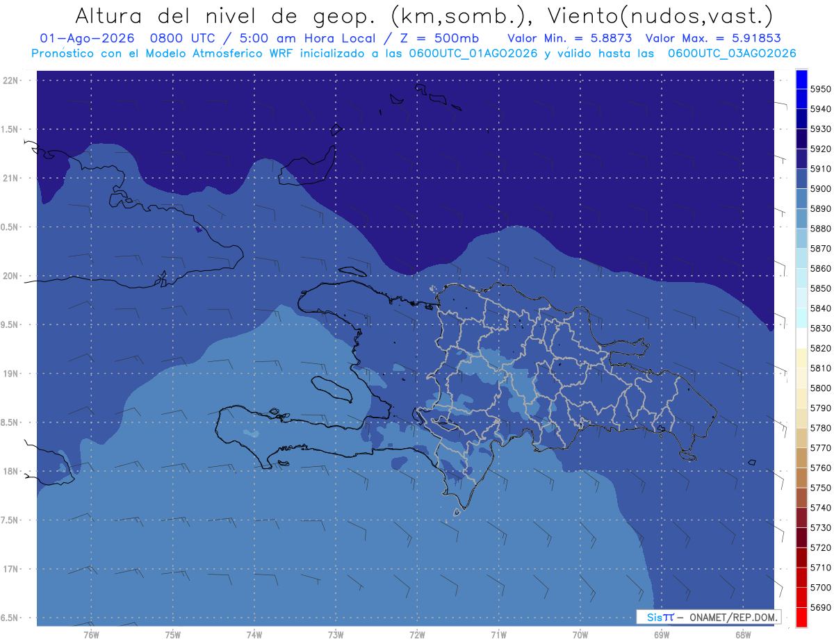Click the '73W' longitude label
This screenshot has width=834, height=644.
pyautogui.click(x=336, y=635)
